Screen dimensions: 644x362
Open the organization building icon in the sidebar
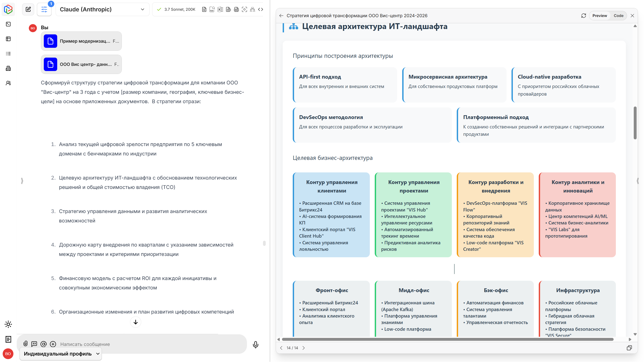[x=8, y=68]
